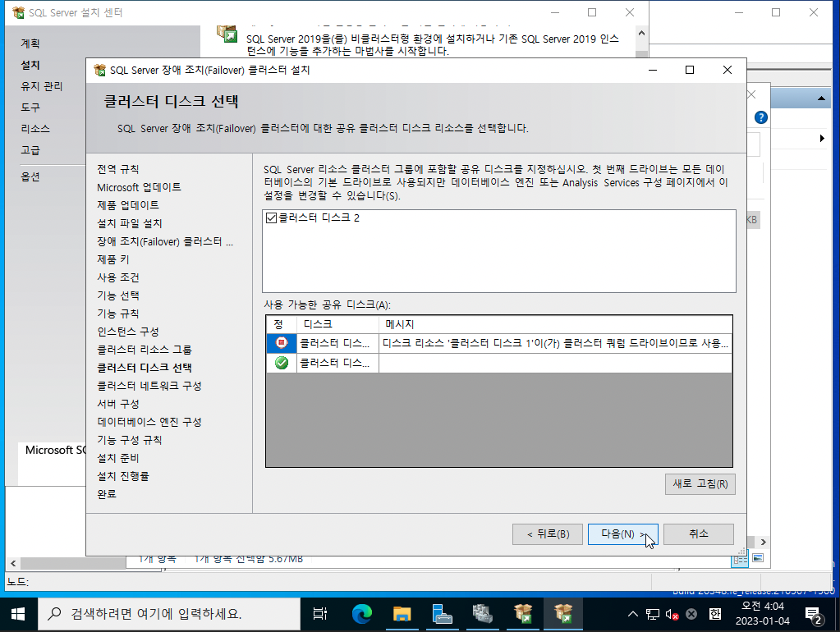Click the Korean IME 한 indicator
840x632 pixels.
(714, 614)
